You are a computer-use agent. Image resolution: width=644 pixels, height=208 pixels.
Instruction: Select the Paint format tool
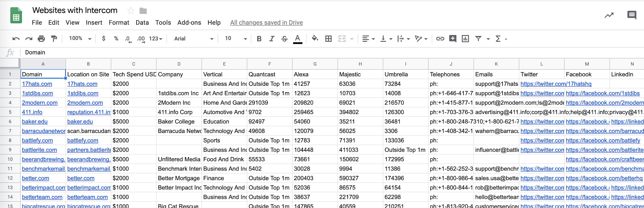[54, 39]
